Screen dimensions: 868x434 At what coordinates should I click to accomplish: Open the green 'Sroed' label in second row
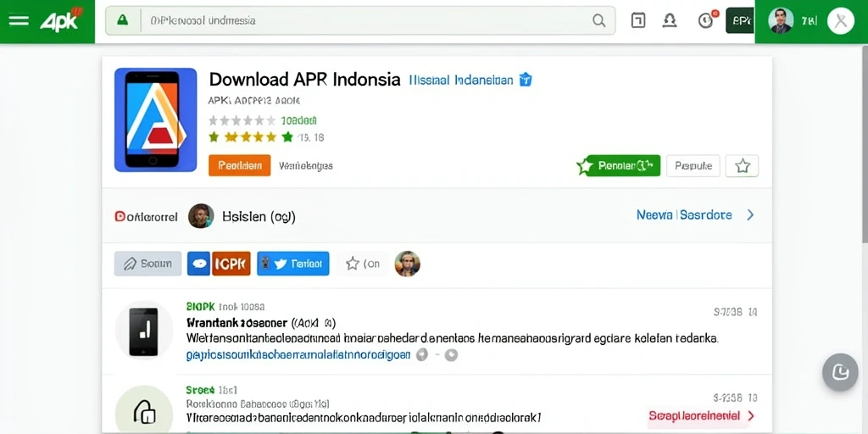click(x=200, y=390)
